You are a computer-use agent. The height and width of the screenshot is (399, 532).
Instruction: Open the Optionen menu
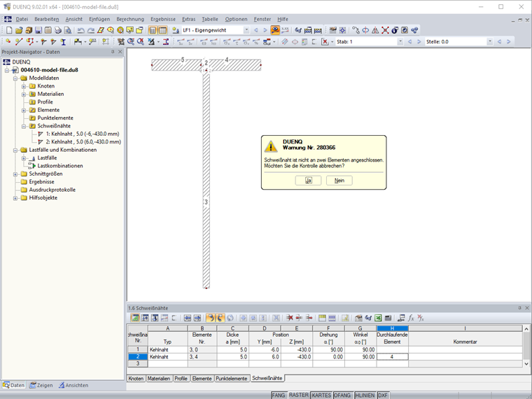[x=236, y=19]
